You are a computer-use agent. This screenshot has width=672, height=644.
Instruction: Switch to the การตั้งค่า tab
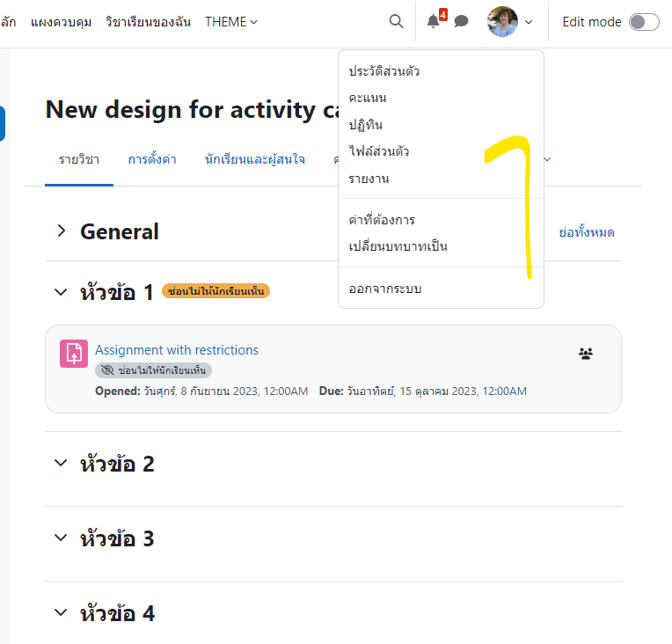tap(152, 159)
